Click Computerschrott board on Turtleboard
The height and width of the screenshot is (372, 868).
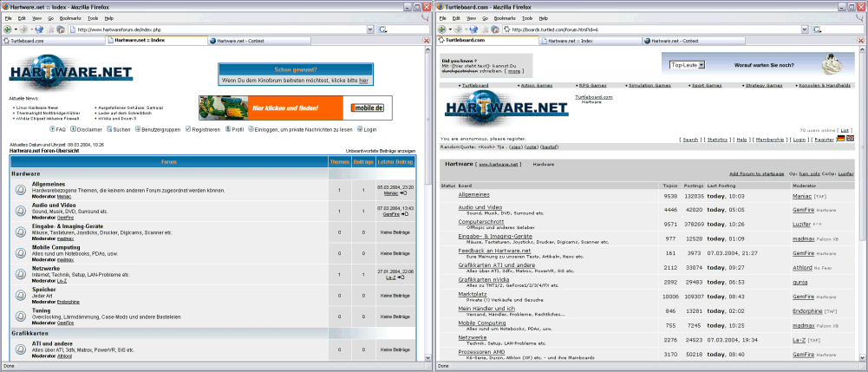pyautogui.click(x=483, y=220)
